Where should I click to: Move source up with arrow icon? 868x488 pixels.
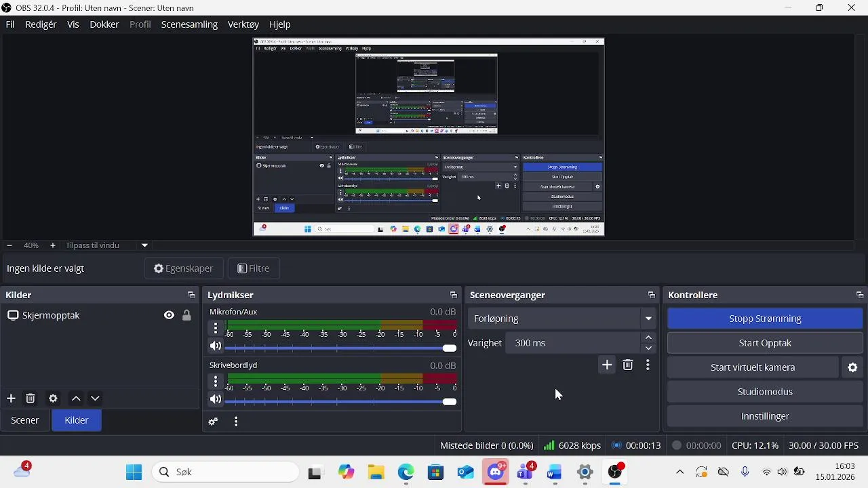pyautogui.click(x=76, y=399)
